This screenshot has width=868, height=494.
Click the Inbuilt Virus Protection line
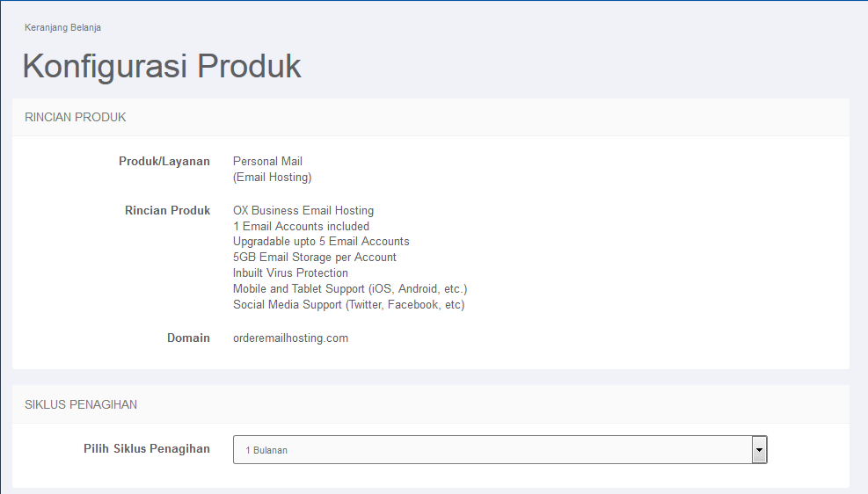click(x=290, y=273)
